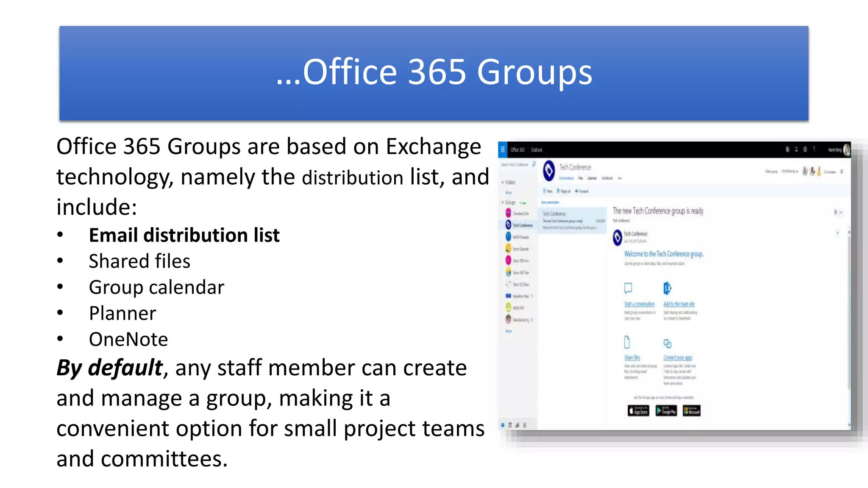Collapse the Folders section
This screenshot has height=488, width=868.
(x=503, y=182)
